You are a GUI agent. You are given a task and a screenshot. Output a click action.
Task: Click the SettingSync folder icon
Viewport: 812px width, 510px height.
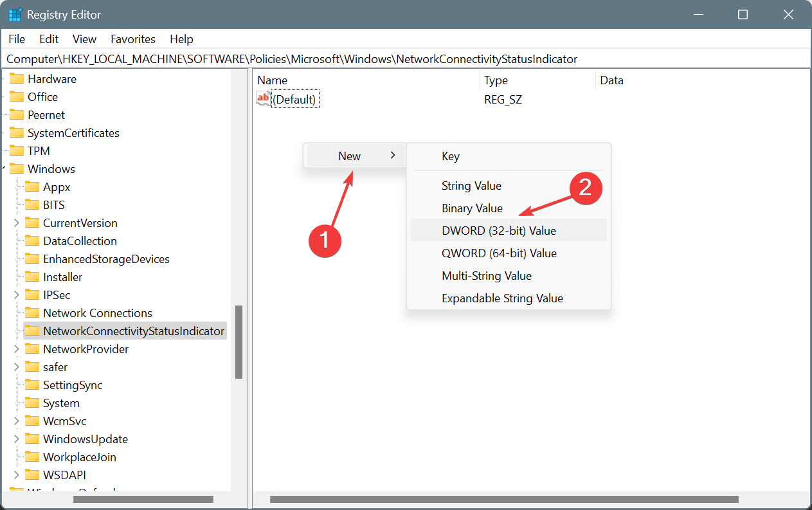(x=32, y=385)
